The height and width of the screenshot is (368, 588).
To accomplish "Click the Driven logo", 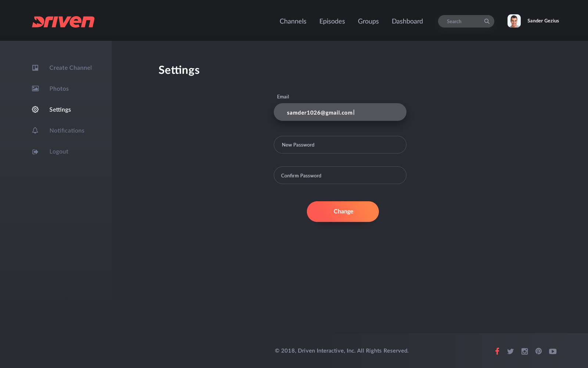I will pos(63,22).
